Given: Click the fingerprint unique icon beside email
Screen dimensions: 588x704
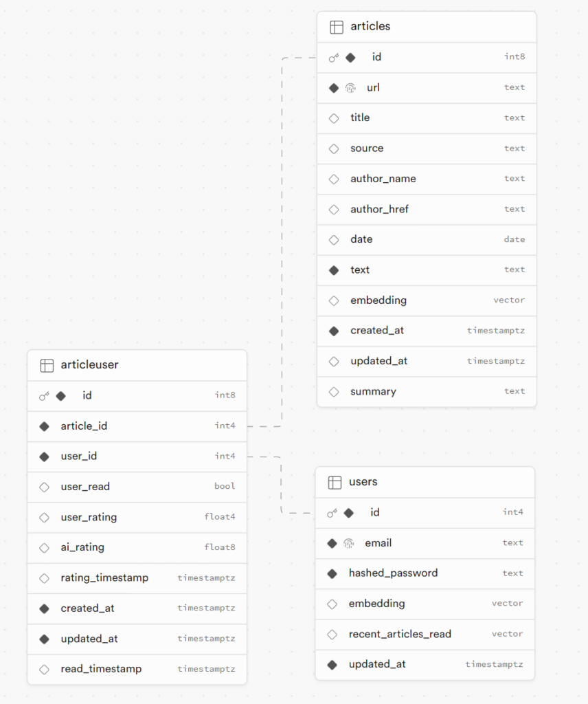Looking at the screenshot, I should click(x=349, y=543).
